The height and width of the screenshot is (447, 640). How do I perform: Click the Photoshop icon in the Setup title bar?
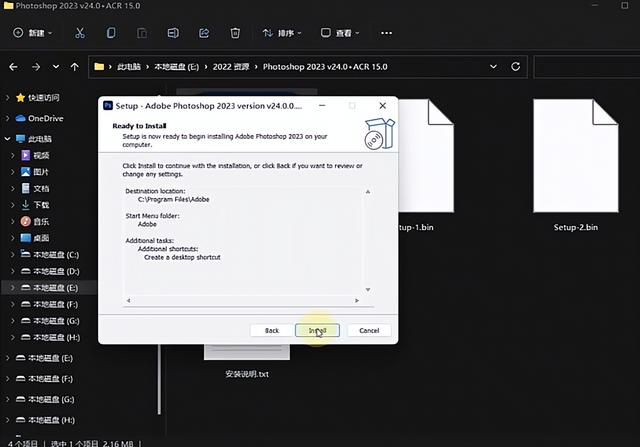pos(108,106)
